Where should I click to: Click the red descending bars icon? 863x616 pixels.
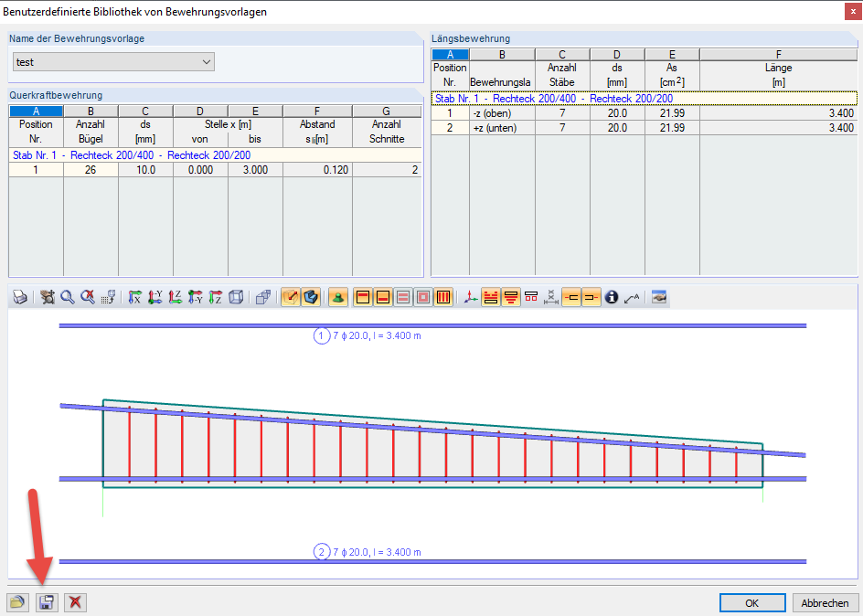[511, 298]
